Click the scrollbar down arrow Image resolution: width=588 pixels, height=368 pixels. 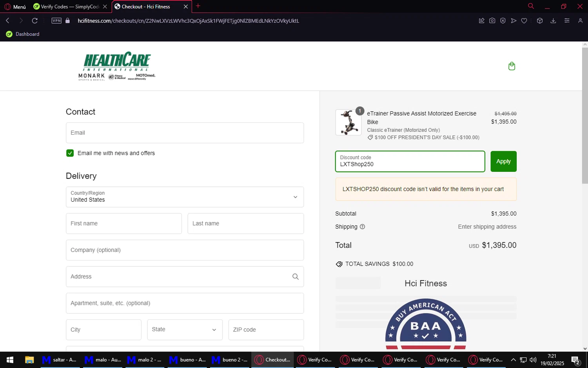point(585,348)
